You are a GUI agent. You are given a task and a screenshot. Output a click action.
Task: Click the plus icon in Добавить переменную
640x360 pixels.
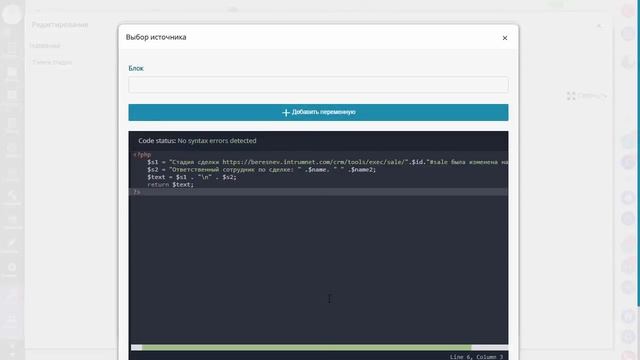point(286,112)
